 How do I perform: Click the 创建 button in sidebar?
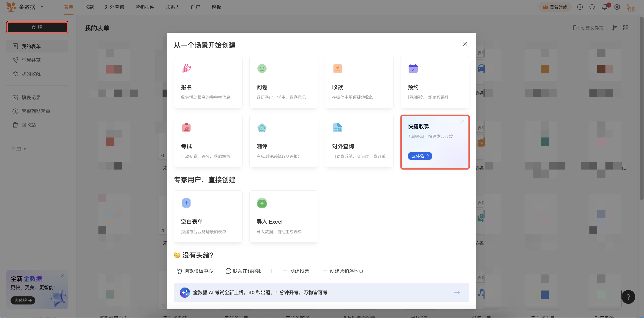pyautogui.click(x=37, y=27)
